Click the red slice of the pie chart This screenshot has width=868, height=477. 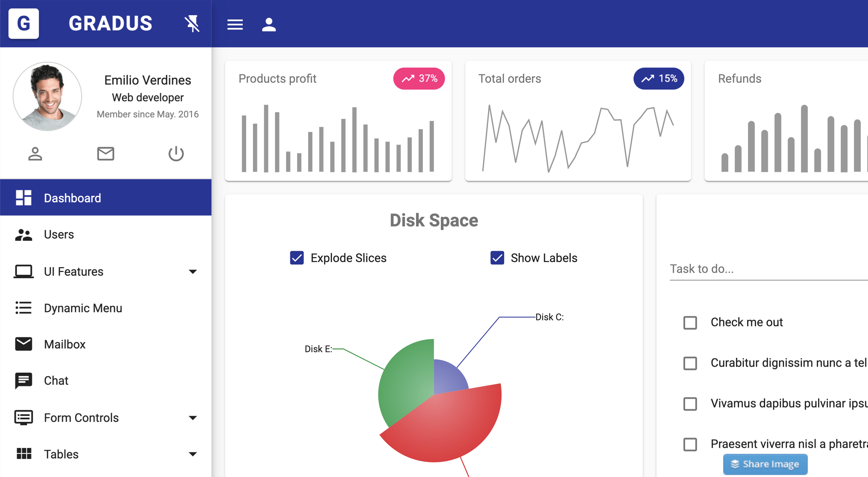click(448, 427)
